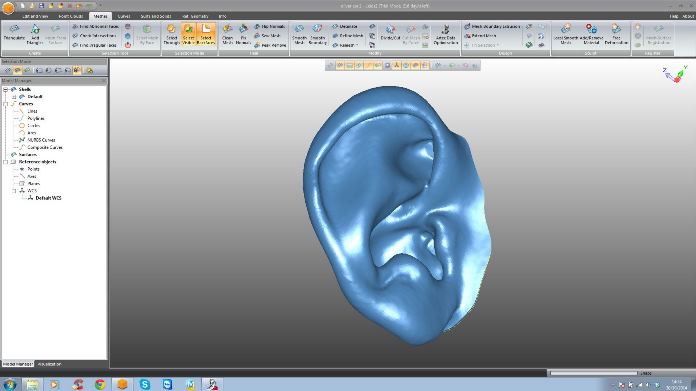This screenshot has width=696, height=391.
Task: Switch to the Curves ribbon tab
Action: (124, 16)
